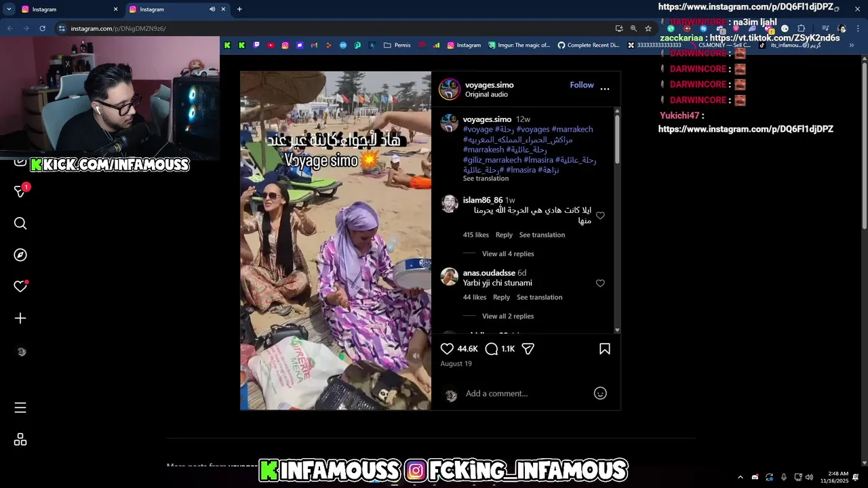This screenshot has height=488, width=868.
Task: Unmute the video with speaker icon
Action: [416, 356]
